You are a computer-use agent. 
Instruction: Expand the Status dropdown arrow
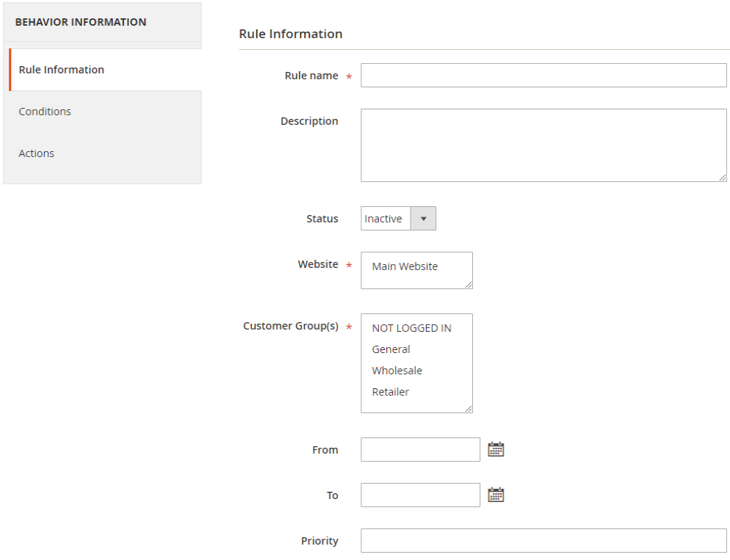[423, 219]
